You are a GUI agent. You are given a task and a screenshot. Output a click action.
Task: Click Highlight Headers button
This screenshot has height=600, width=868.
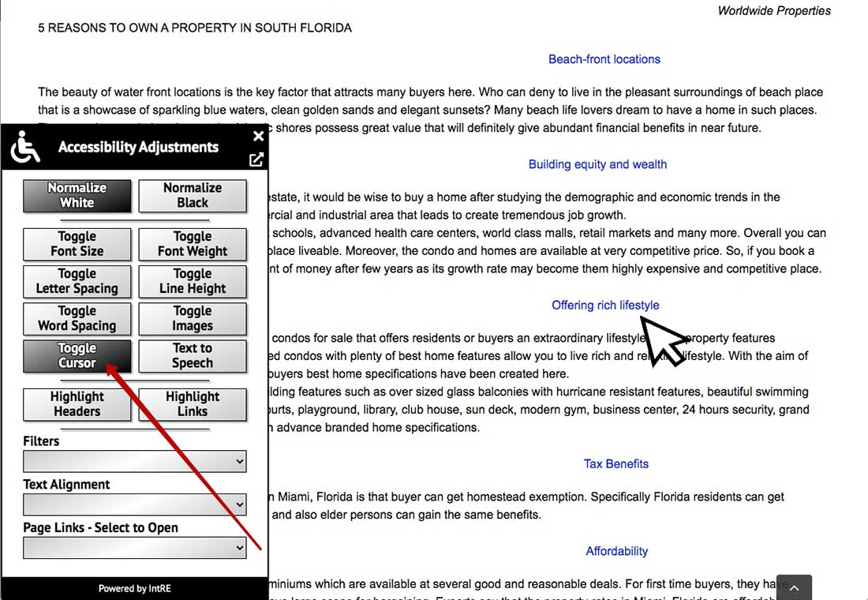tap(77, 404)
